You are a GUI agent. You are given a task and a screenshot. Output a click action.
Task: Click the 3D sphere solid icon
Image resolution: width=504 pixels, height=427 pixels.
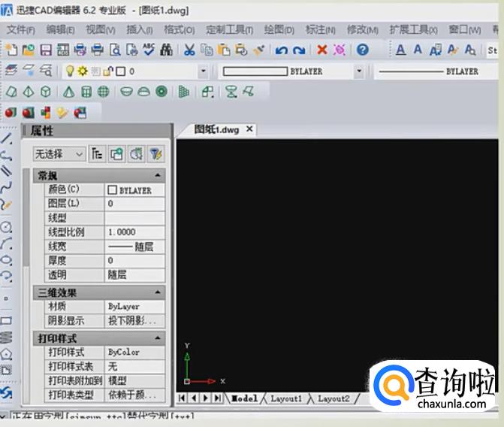pyautogui.click(x=104, y=92)
